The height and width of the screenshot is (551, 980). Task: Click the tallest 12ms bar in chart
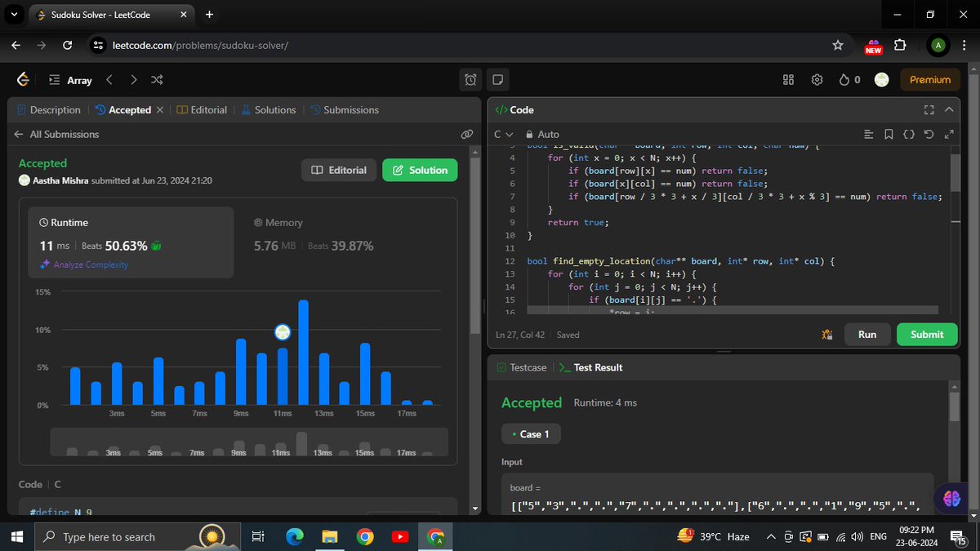click(303, 353)
